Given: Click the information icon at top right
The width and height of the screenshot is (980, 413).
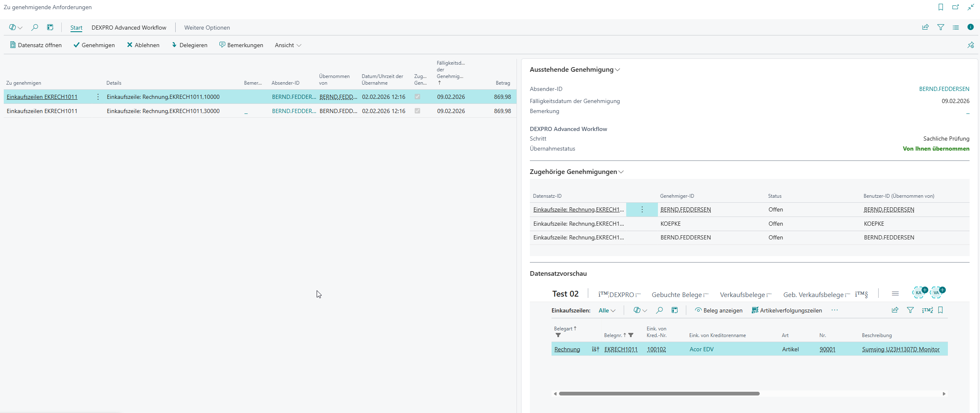Looking at the screenshot, I should (x=970, y=27).
